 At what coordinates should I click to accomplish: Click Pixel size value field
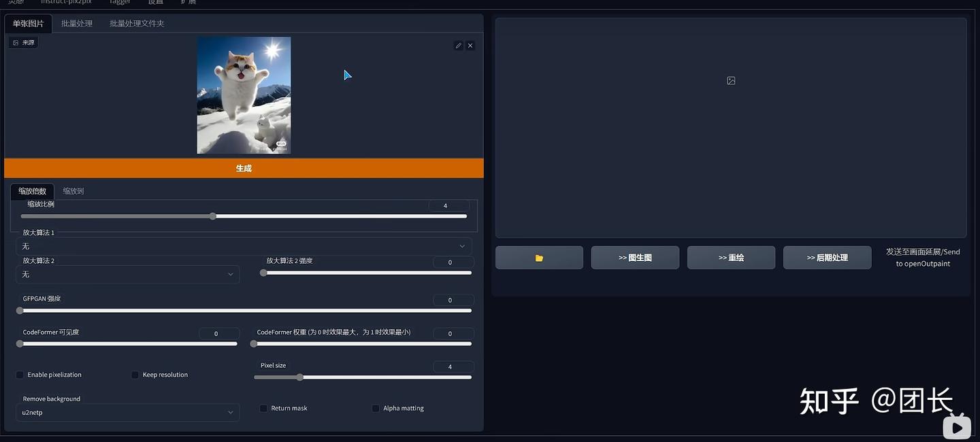point(453,367)
